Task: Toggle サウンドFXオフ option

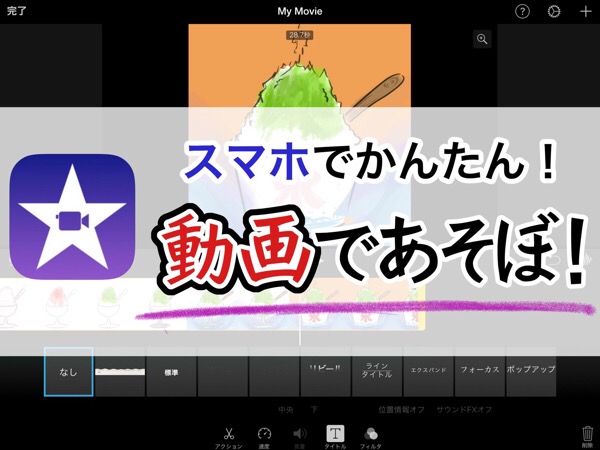Action: click(464, 410)
